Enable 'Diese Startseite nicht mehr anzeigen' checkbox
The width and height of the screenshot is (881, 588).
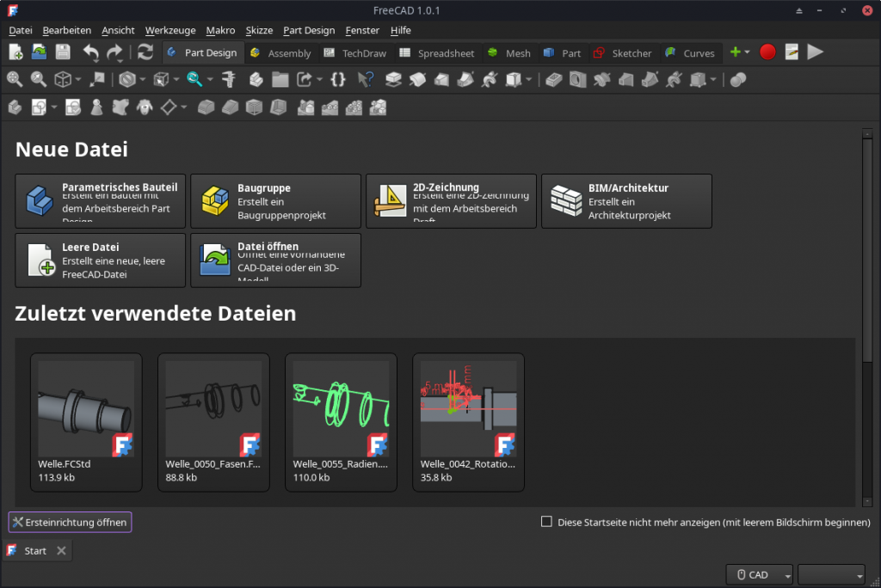[x=546, y=522]
